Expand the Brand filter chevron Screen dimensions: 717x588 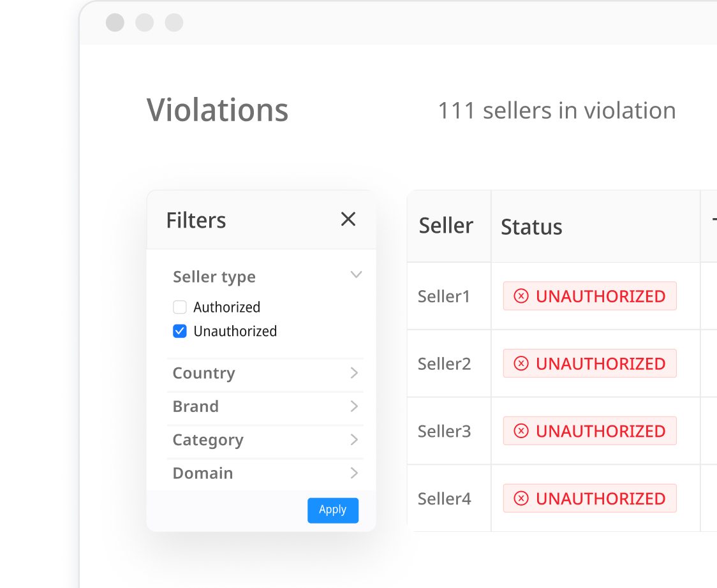(x=355, y=406)
